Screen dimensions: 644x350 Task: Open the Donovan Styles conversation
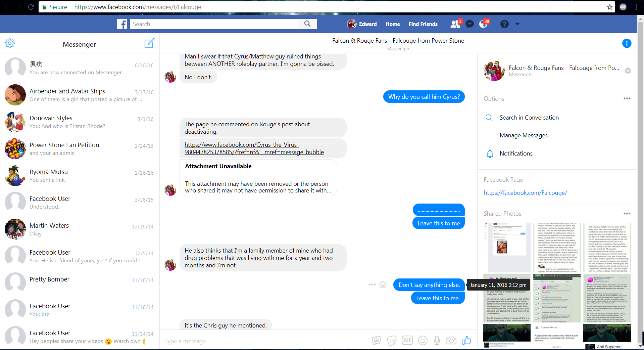point(80,122)
